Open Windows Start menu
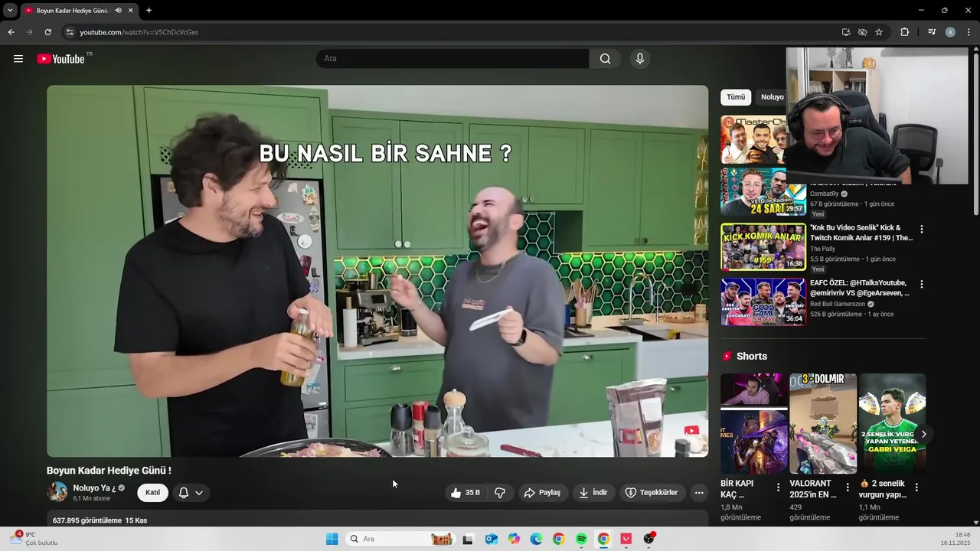This screenshot has height=551, width=980. (332, 539)
